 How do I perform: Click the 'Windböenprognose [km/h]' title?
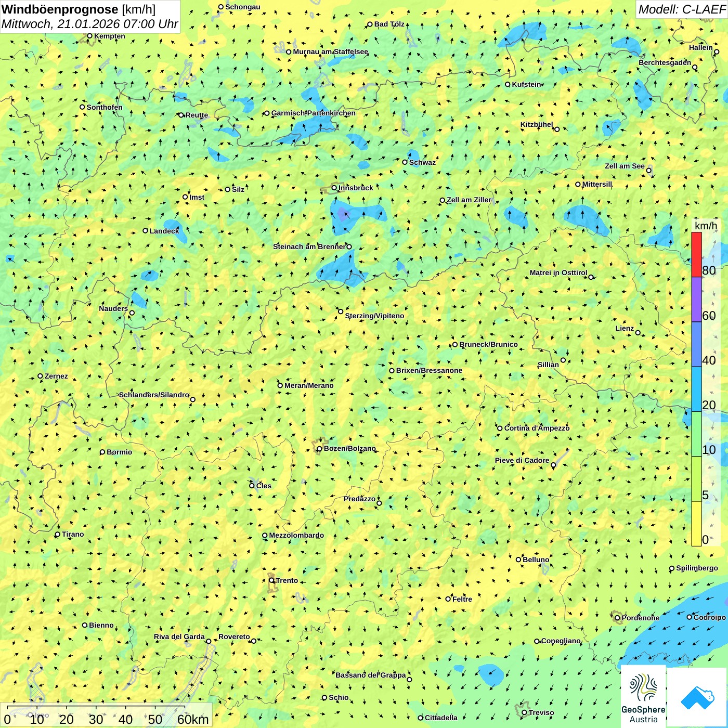click(x=79, y=9)
